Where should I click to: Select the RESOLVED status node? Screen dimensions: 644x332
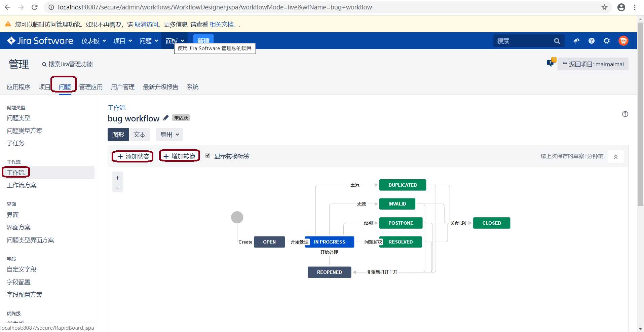(401, 242)
